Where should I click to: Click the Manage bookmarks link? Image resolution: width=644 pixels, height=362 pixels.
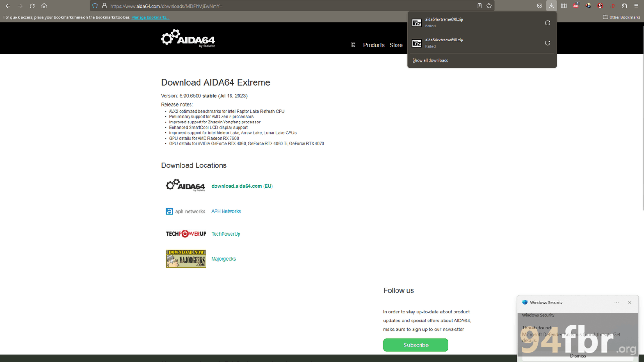pyautogui.click(x=150, y=17)
